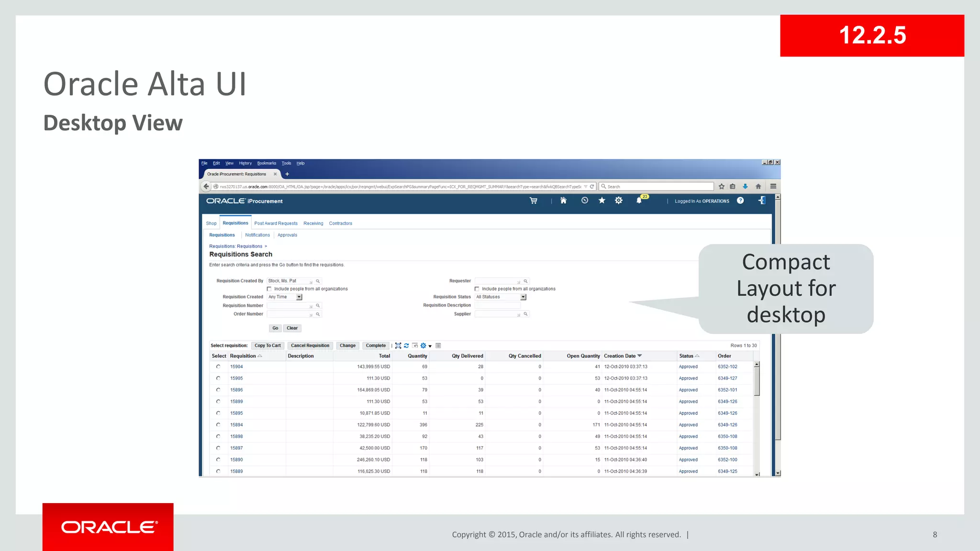Open the browser bookmarks list icon
The height and width of the screenshot is (551, 980).
pos(733,187)
